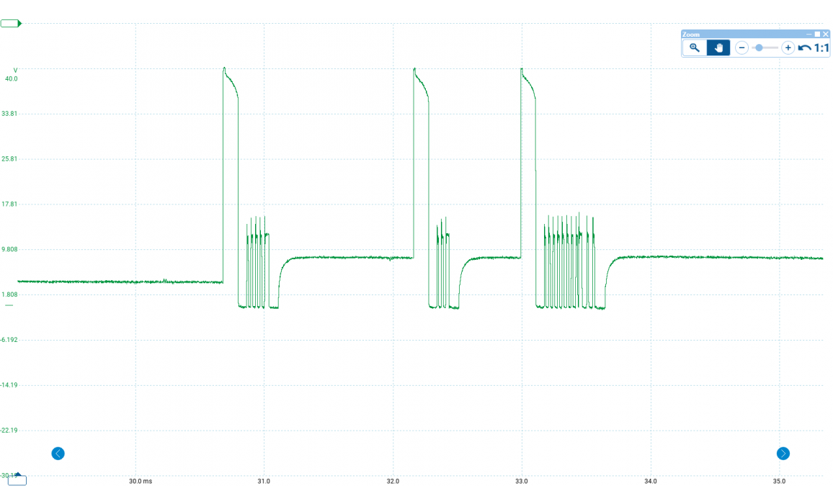Viewport: 833px width, 504px height.
Task: Select the magnifier zoom selection tool
Action: (695, 48)
